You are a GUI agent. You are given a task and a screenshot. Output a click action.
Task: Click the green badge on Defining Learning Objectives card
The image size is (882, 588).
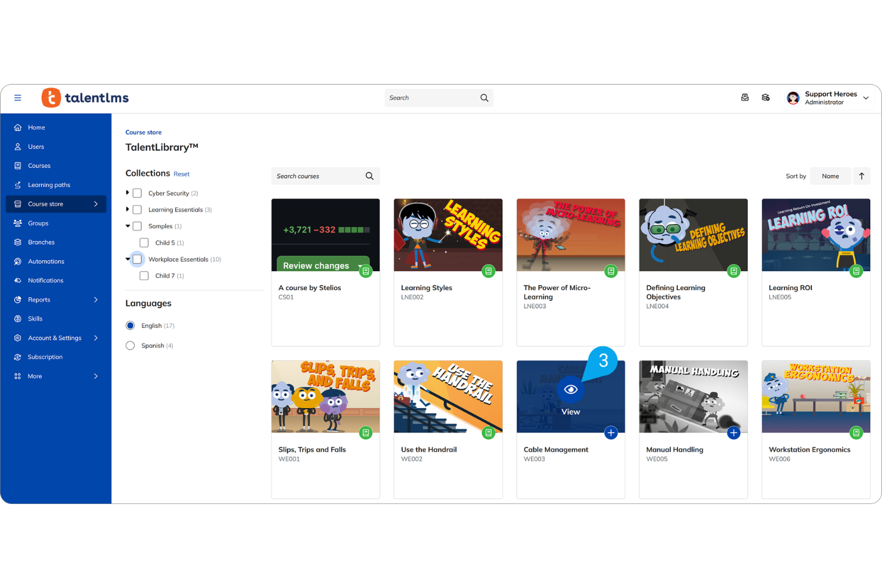pos(734,272)
